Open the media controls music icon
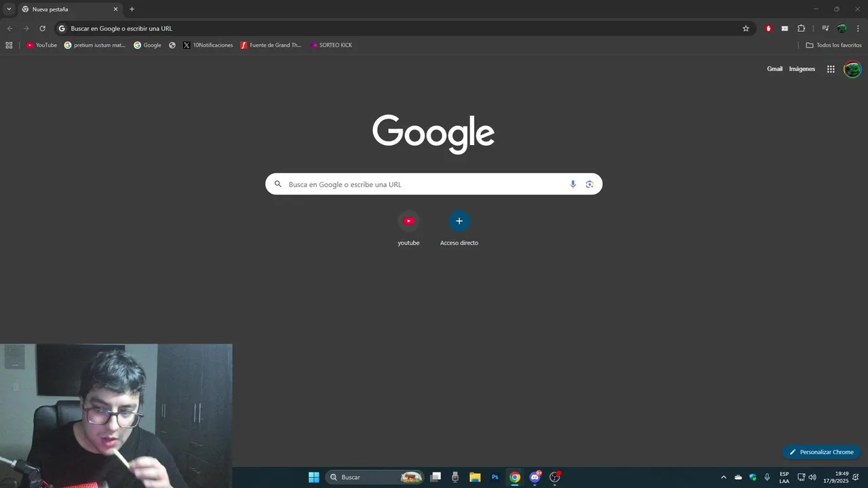Viewport: 868px width, 488px height. [825, 28]
